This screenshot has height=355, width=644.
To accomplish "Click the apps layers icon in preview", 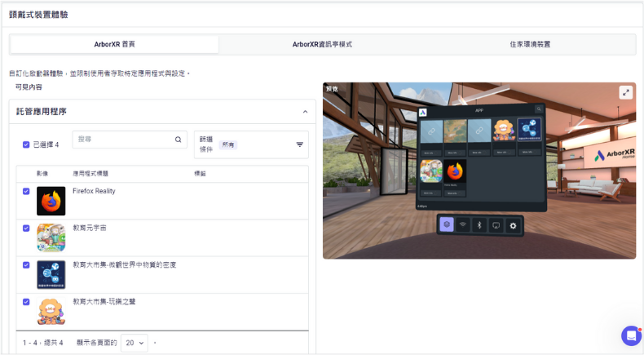I will click(x=446, y=225).
